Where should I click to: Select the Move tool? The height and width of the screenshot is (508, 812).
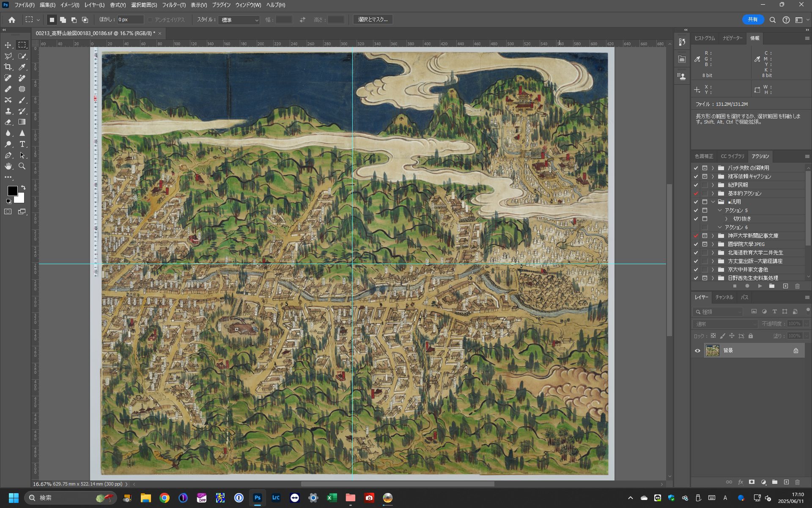tap(8, 45)
